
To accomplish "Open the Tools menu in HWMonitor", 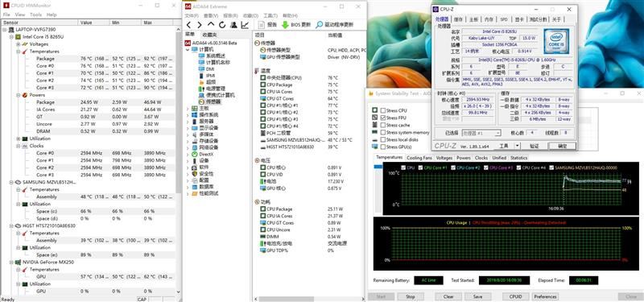I will [35, 14].
